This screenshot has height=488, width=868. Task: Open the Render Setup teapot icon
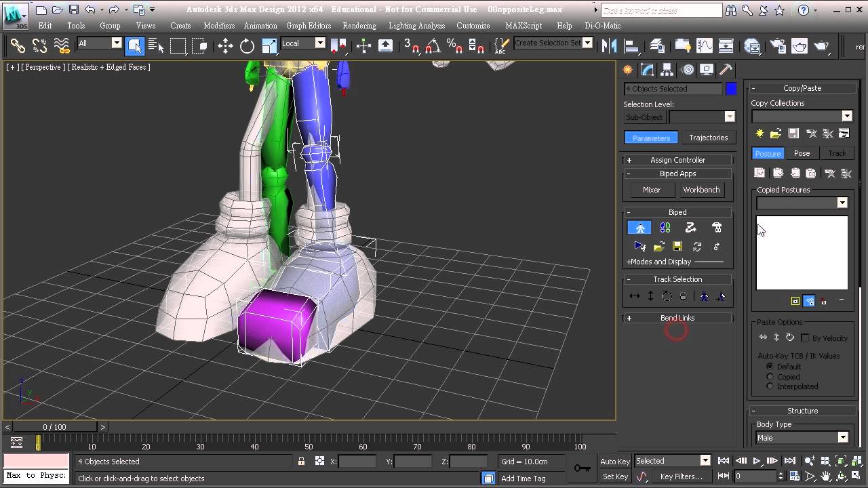pyautogui.click(x=778, y=45)
